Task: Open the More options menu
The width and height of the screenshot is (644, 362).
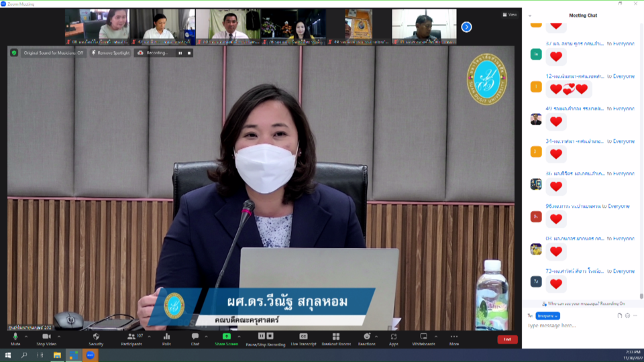Action: (x=454, y=339)
